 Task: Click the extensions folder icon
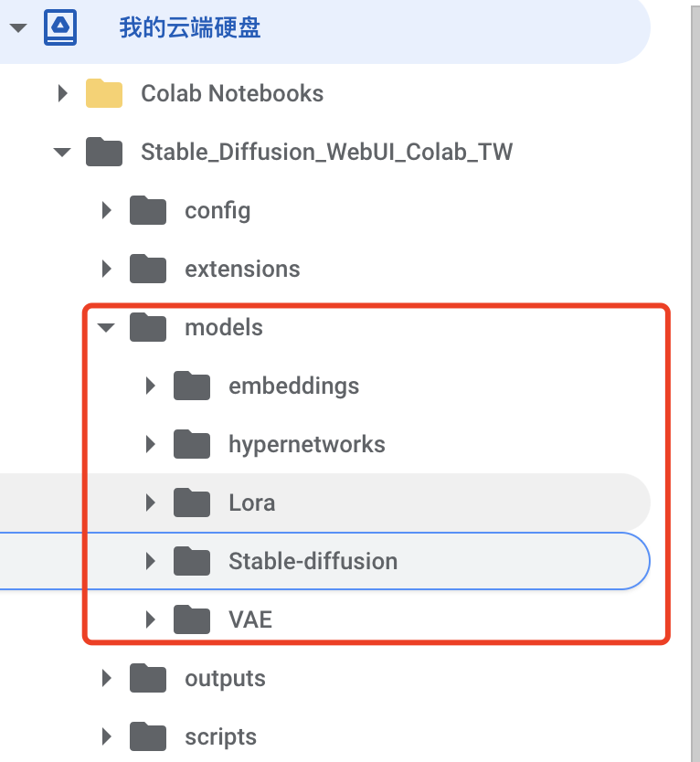point(148,269)
